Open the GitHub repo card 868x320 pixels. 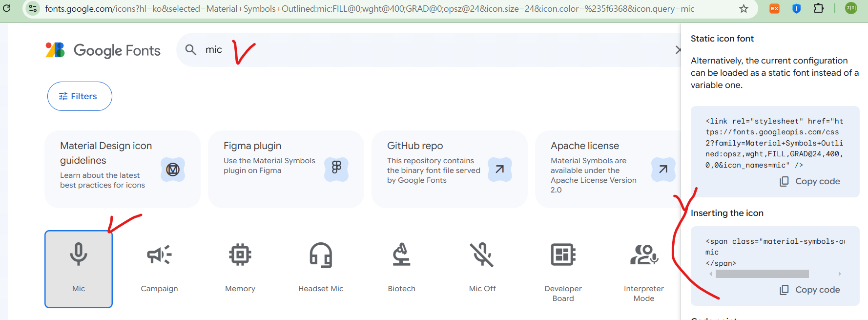pyautogui.click(x=450, y=169)
